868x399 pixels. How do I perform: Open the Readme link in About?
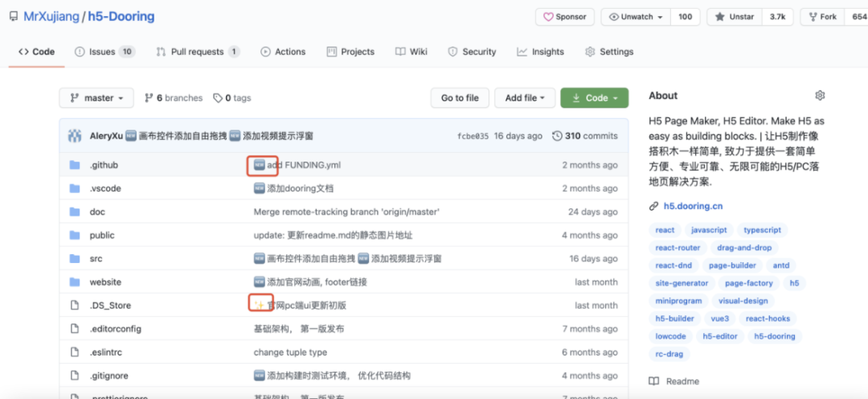coord(674,381)
